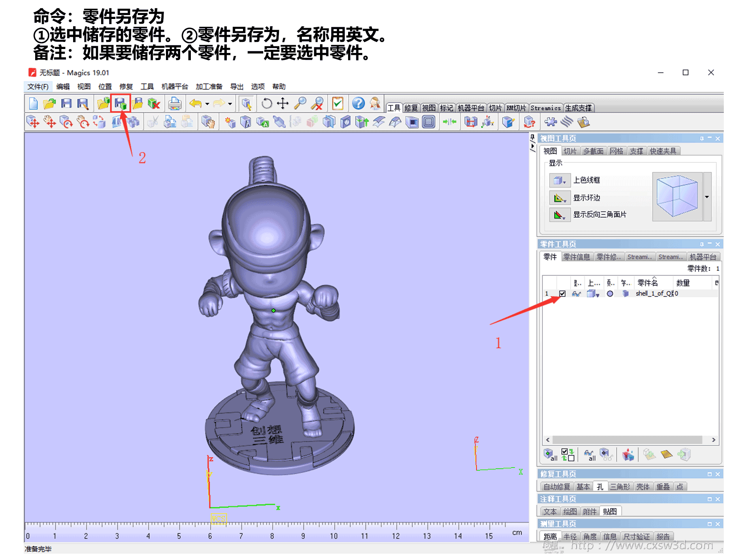Select the 多截面 tab in view panel
The image size is (742, 560).
(x=593, y=151)
